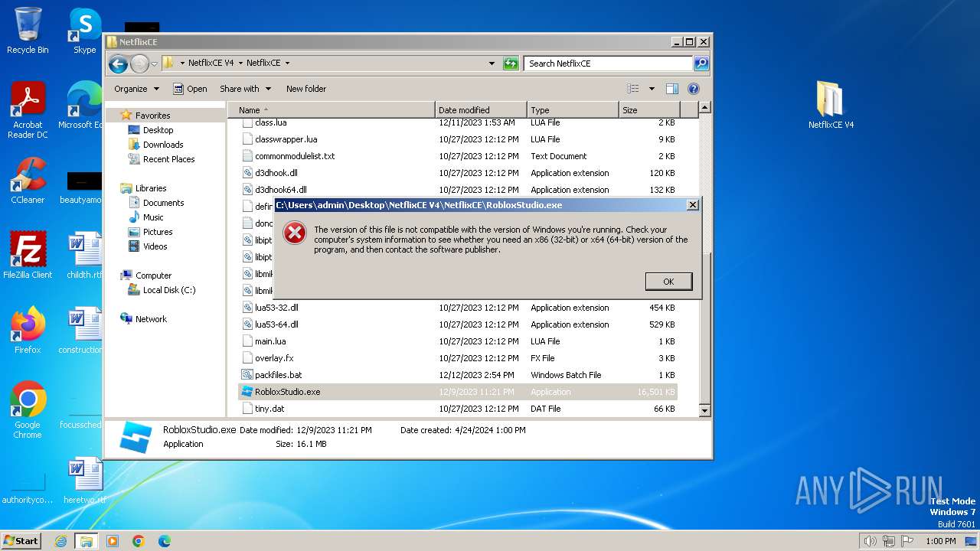980x551 pixels.
Task: Expand Libraries in navigation pane
Action: (150, 188)
